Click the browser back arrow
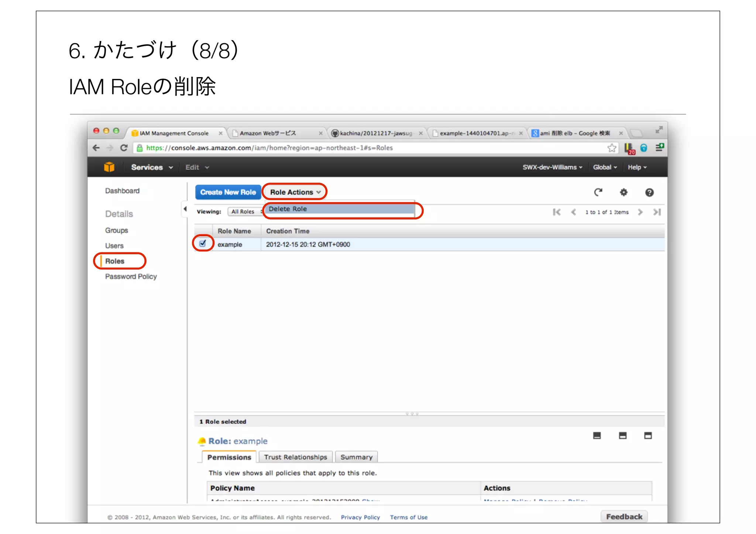The image size is (756, 534). 96,148
